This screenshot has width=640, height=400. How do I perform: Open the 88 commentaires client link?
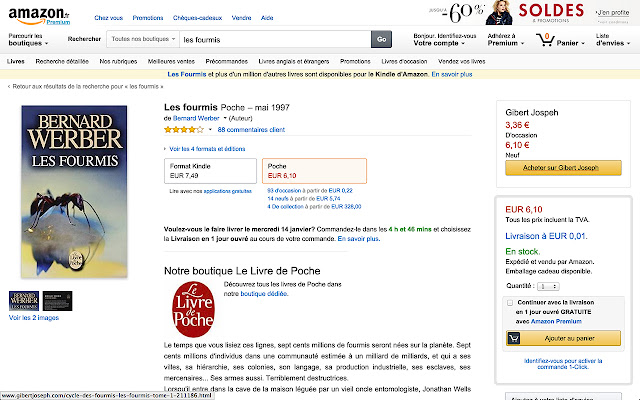(x=251, y=130)
